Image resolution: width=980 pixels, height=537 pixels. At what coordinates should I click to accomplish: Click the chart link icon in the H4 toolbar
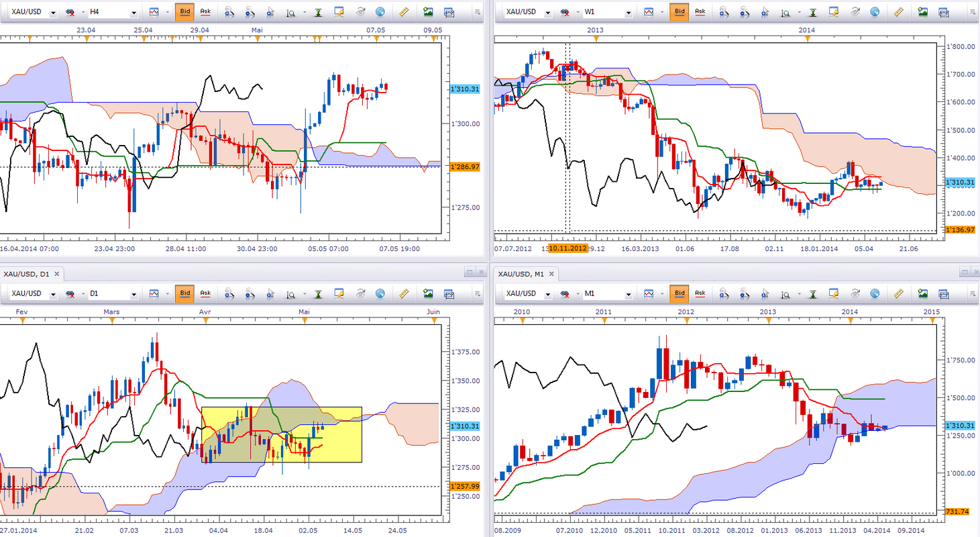pyautogui.click(x=68, y=12)
